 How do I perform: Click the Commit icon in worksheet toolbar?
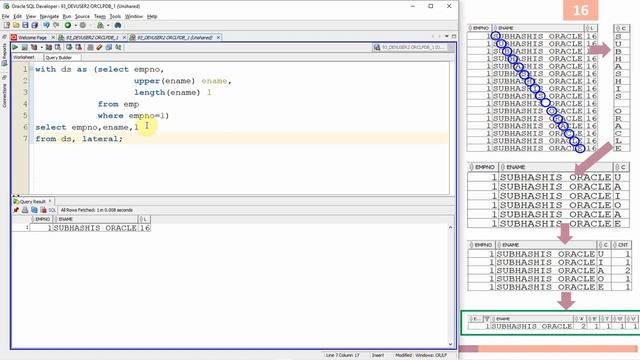click(69, 47)
